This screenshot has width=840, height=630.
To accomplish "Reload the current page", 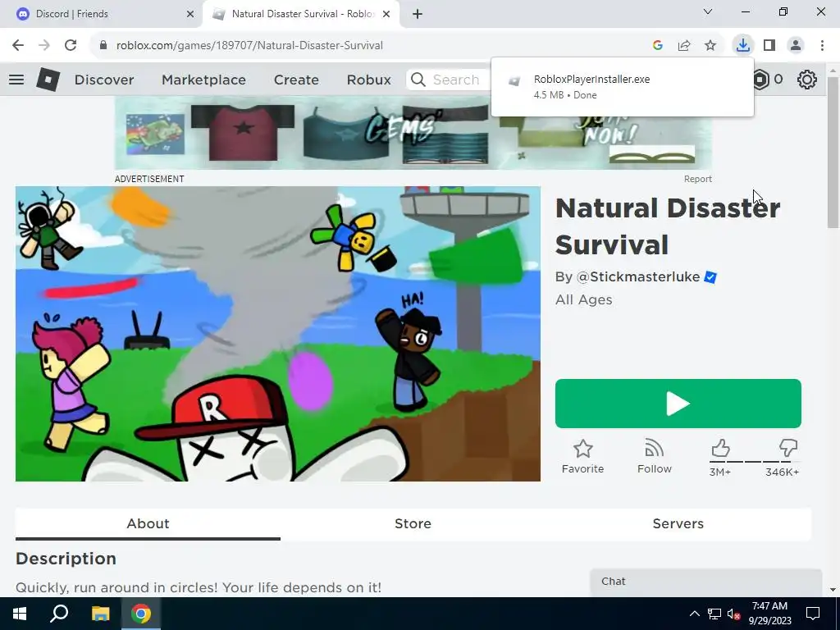I will (x=71, y=46).
